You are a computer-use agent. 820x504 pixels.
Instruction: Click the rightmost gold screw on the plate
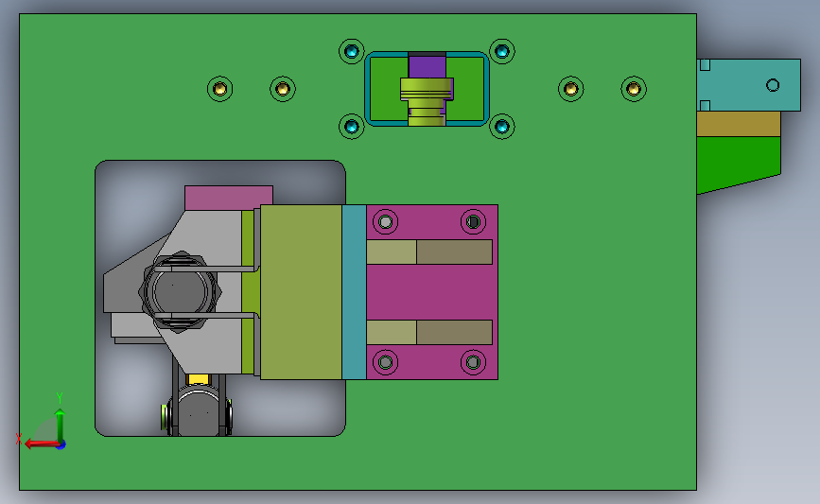tap(634, 89)
